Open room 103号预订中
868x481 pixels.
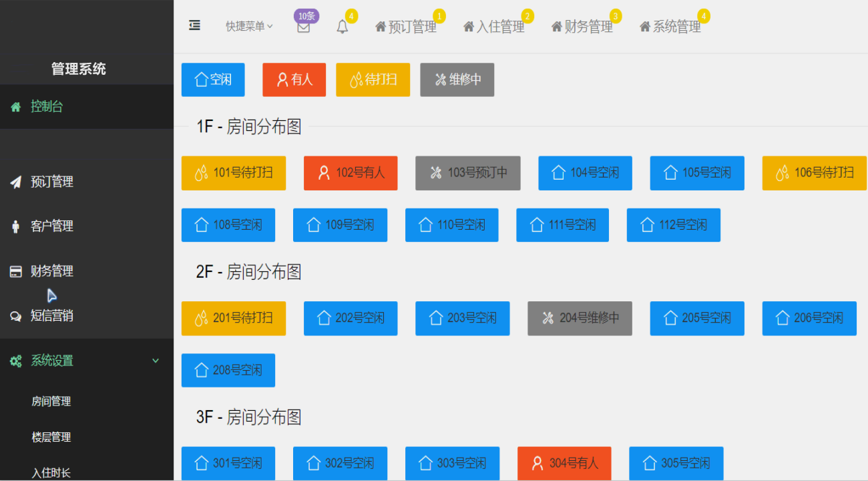pos(468,173)
